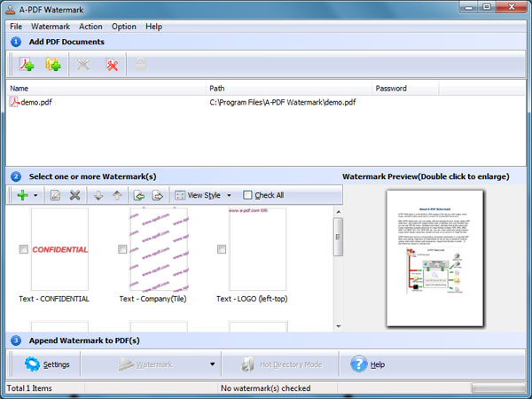Click the watermark preview page image
This screenshot has height=399, width=532.
coord(434,259)
